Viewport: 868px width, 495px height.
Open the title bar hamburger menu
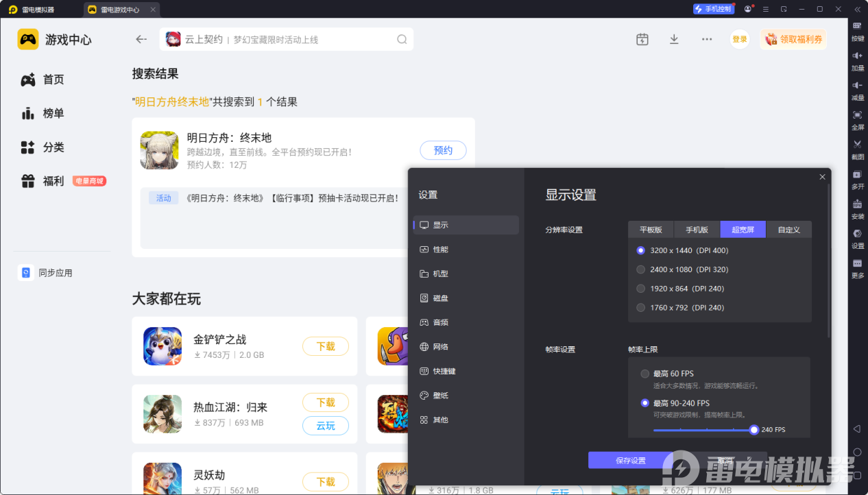(765, 9)
